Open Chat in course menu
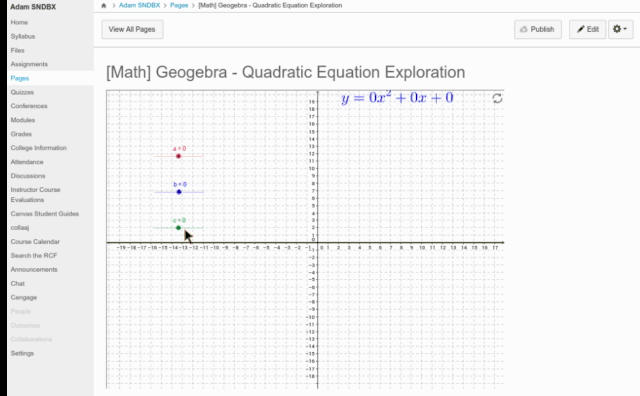This screenshot has height=396, width=640. coord(18,283)
